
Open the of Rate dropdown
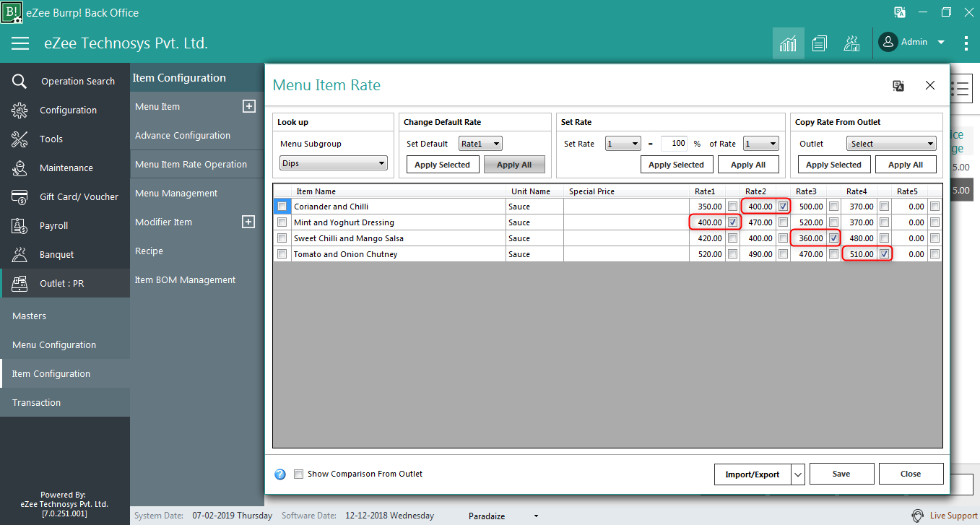point(761,144)
